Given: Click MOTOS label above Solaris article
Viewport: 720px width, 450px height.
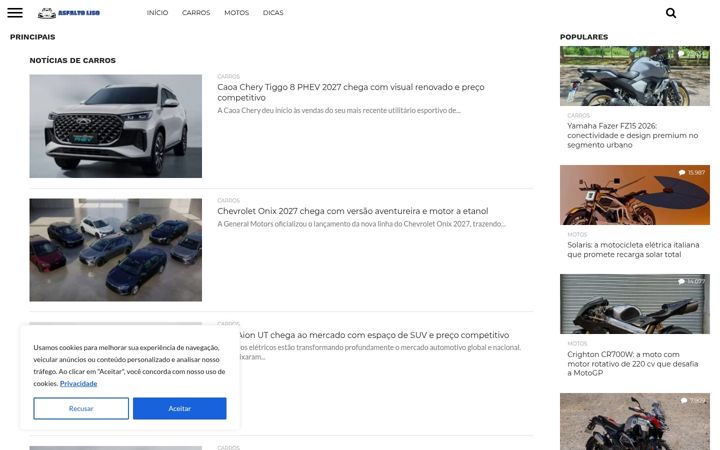Looking at the screenshot, I should (x=577, y=234).
